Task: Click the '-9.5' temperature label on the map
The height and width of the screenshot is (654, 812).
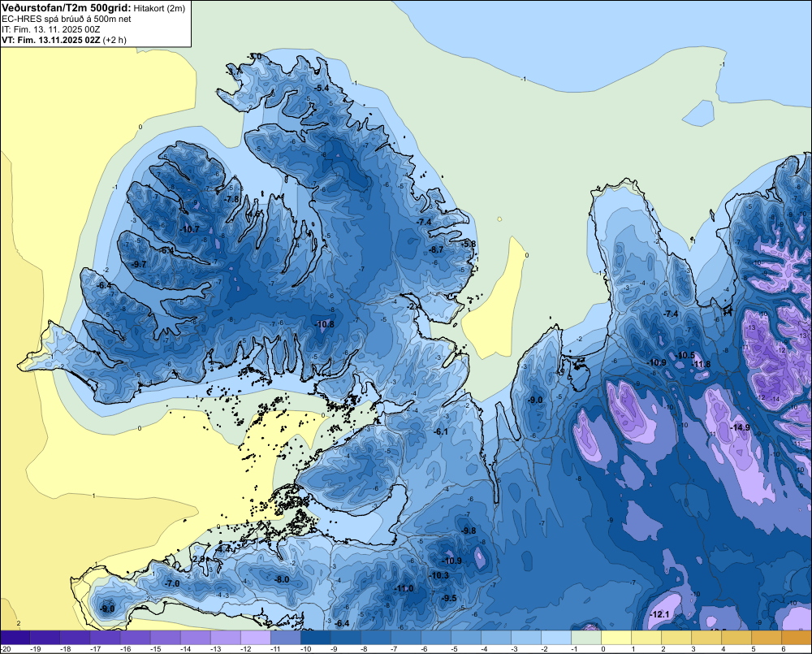Action: tap(450, 598)
